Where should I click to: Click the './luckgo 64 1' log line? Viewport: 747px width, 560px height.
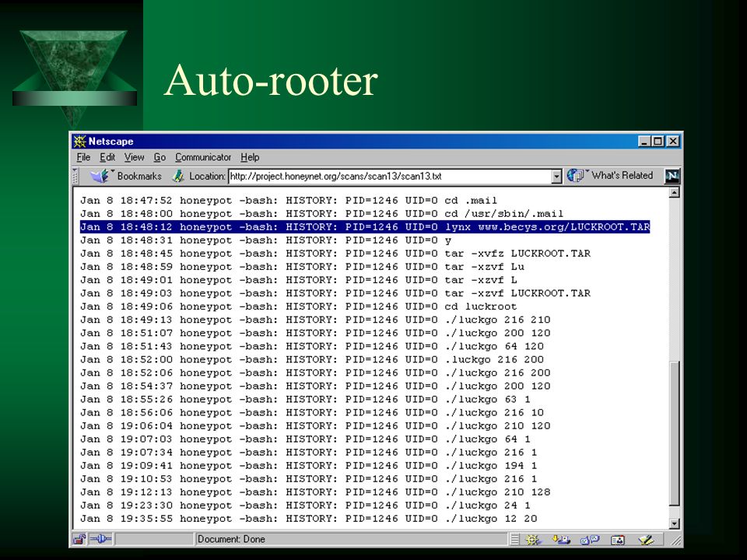coord(305,439)
